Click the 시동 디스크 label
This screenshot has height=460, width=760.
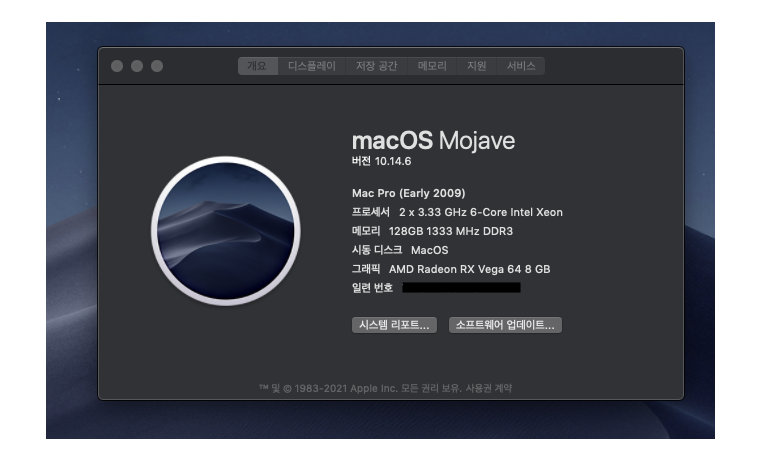377,250
